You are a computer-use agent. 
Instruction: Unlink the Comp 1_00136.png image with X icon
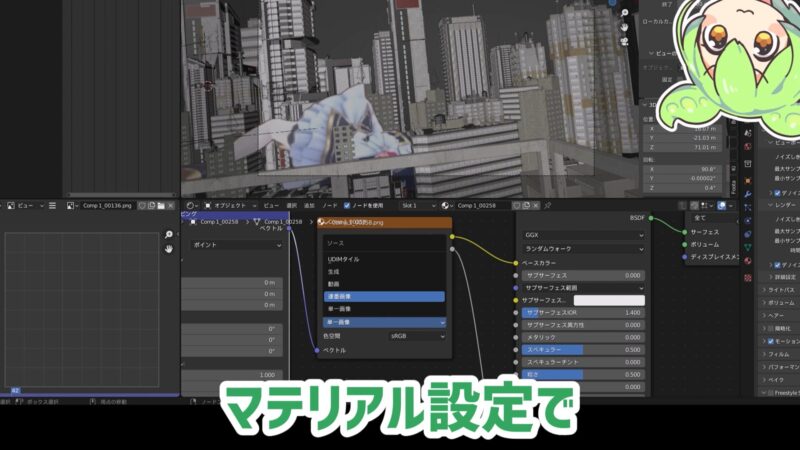tap(172, 205)
